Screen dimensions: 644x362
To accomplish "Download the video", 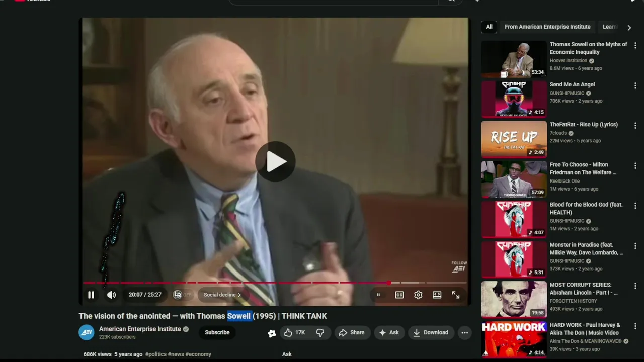I will coord(431,332).
